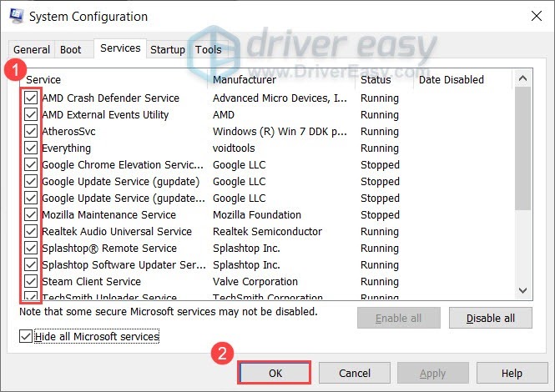Click the scrollbar up arrow
555x392 pixels.
point(523,79)
